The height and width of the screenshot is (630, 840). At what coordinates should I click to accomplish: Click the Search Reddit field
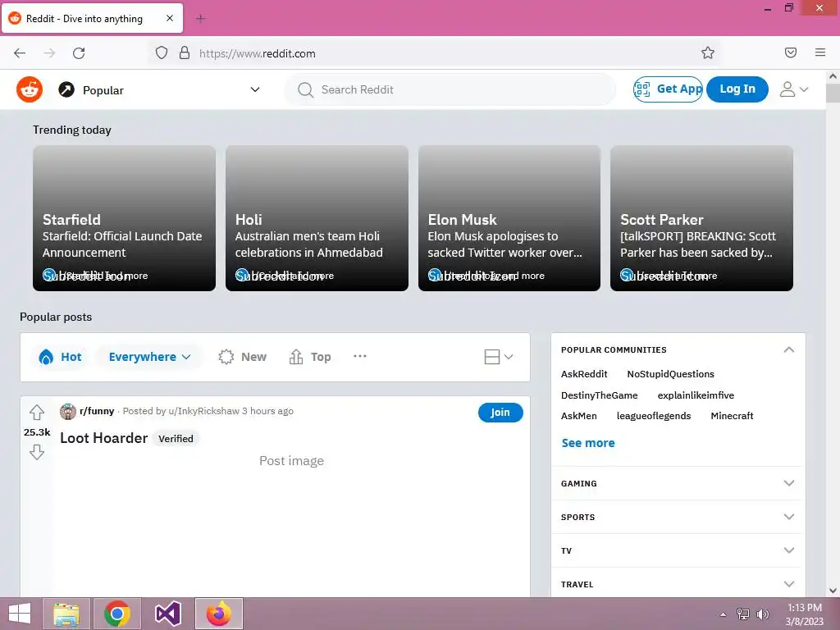point(450,89)
